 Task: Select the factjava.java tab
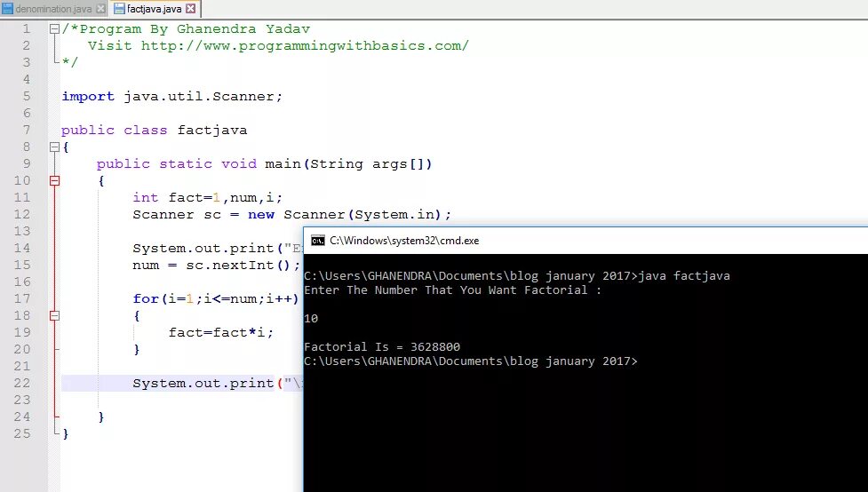point(155,9)
